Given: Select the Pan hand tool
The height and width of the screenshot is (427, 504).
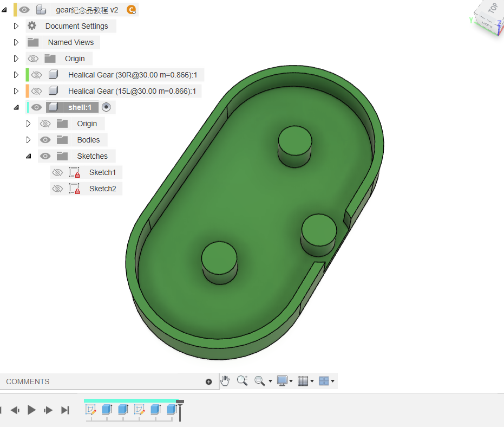Looking at the screenshot, I should (225, 381).
